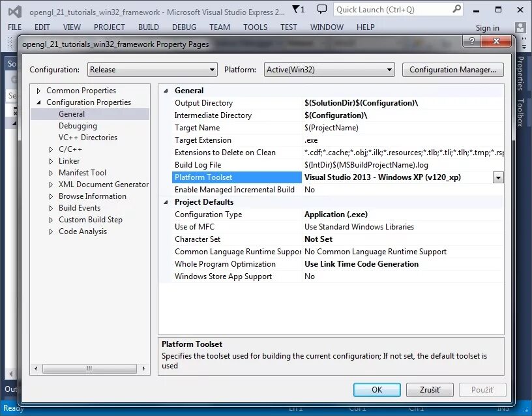This screenshot has width=532, height=416.
Task: Select VC++ Directories in the tree
Action: click(88, 138)
